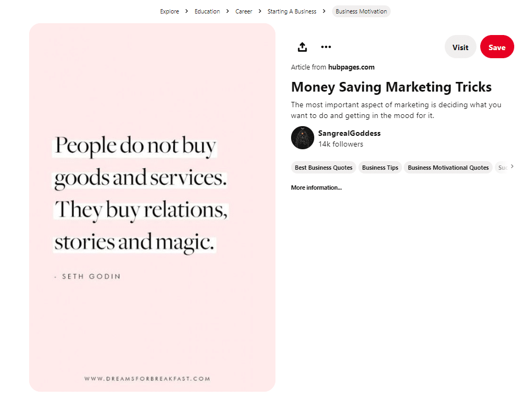
Task: Save this pin with the red button
Action: 497,47
